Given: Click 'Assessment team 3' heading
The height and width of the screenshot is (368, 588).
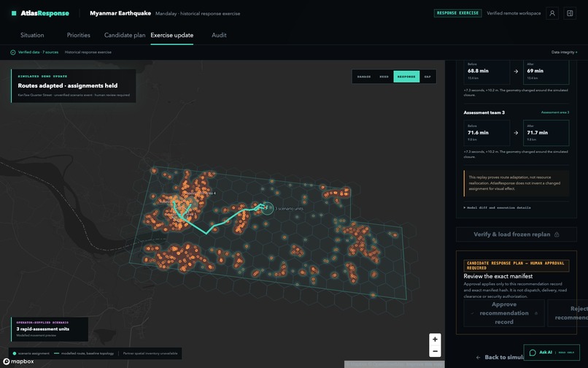Looking at the screenshot, I should pos(484,112).
